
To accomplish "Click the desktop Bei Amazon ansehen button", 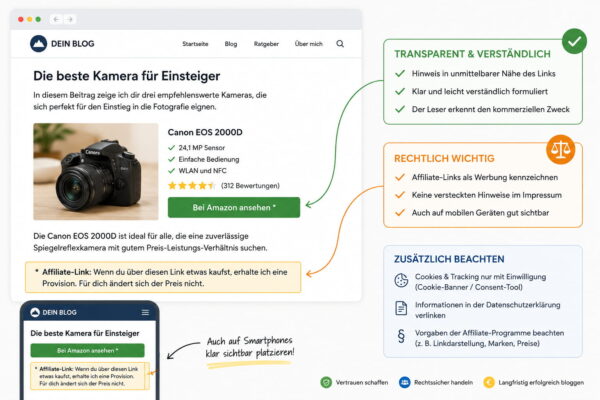I will coord(234,207).
